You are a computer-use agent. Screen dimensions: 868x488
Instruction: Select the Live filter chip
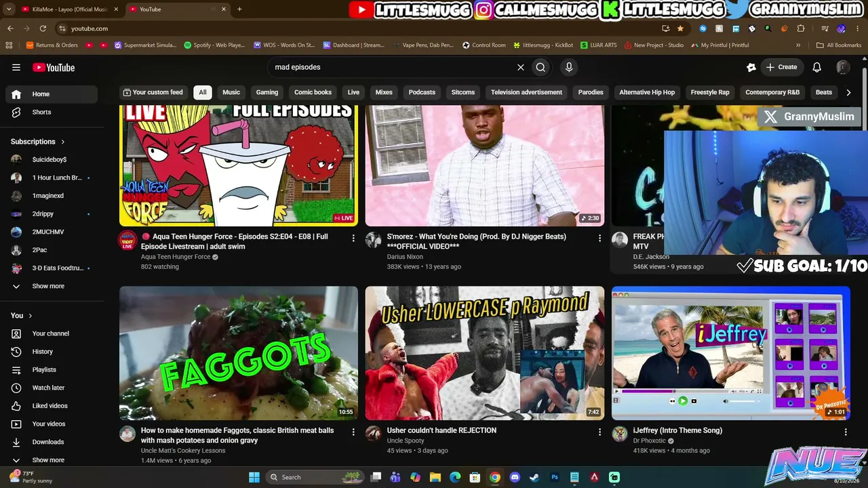click(x=353, y=92)
